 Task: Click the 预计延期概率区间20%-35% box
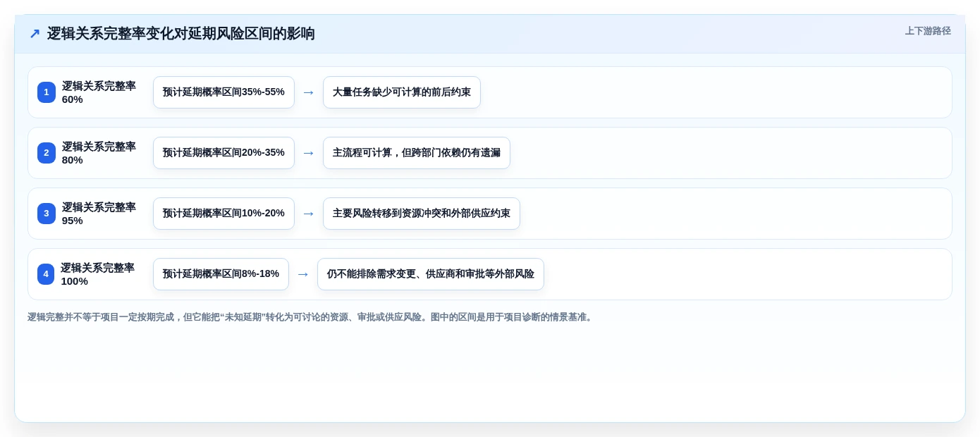pyautogui.click(x=223, y=153)
